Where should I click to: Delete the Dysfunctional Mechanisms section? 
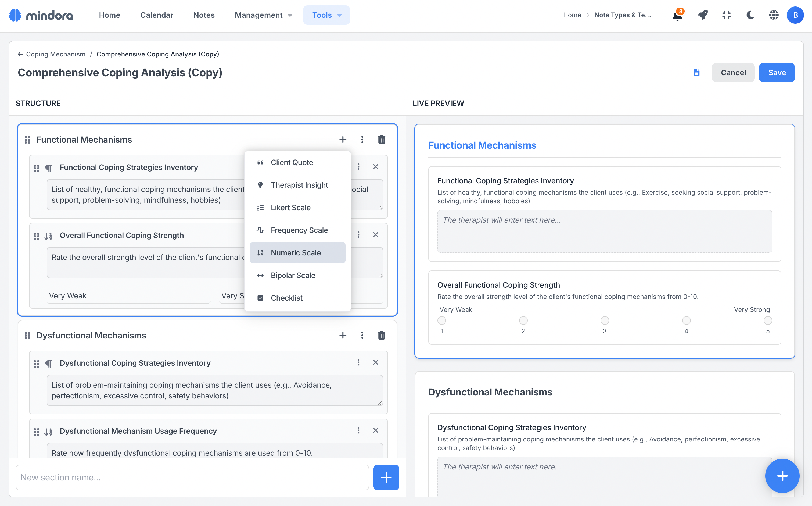(382, 335)
